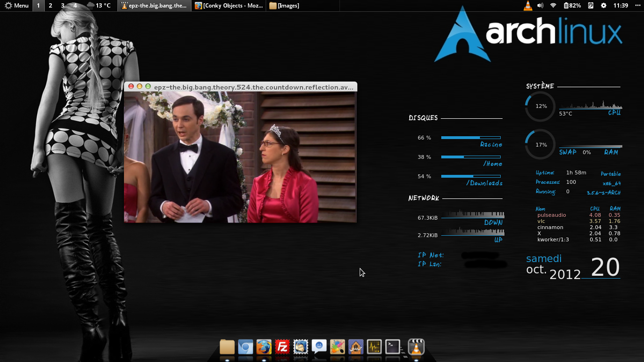Click the Racine disk usage bar
Screen dimensions: 644x362
click(471, 138)
